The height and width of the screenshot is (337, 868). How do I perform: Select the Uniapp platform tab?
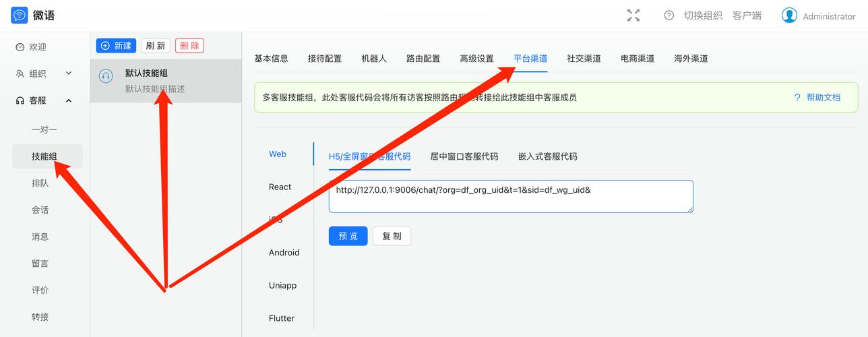282,285
